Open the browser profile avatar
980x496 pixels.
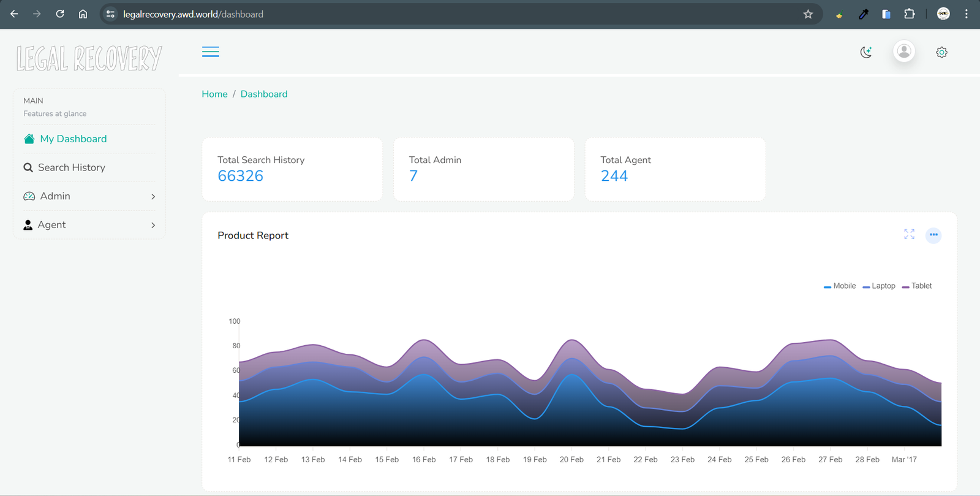point(943,13)
